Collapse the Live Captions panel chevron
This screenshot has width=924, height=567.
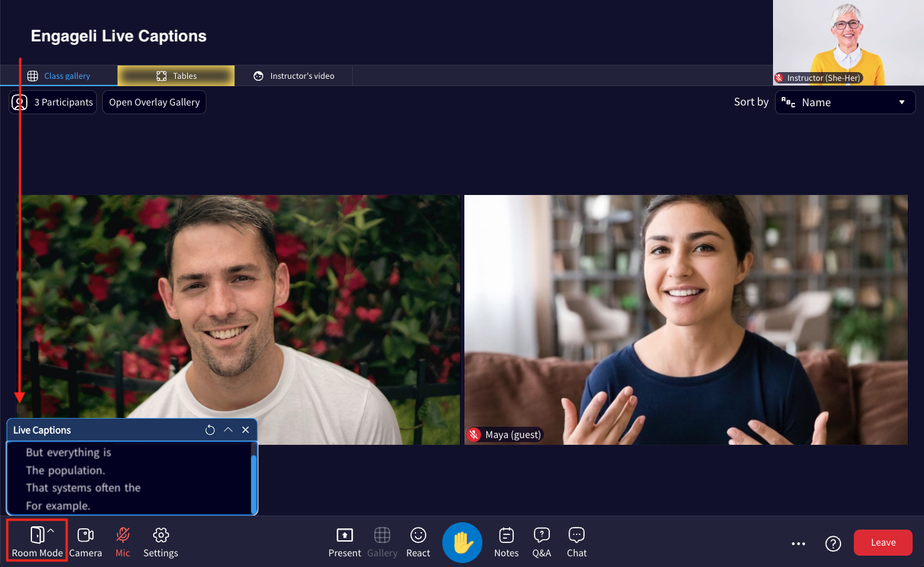point(228,430)
